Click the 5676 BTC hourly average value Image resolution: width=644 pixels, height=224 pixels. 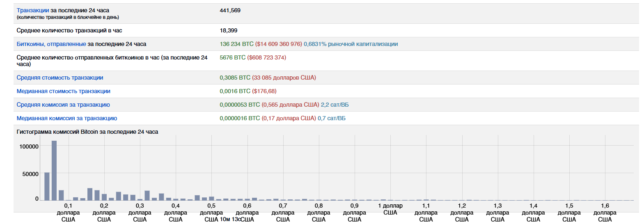(x=232, y=57)
